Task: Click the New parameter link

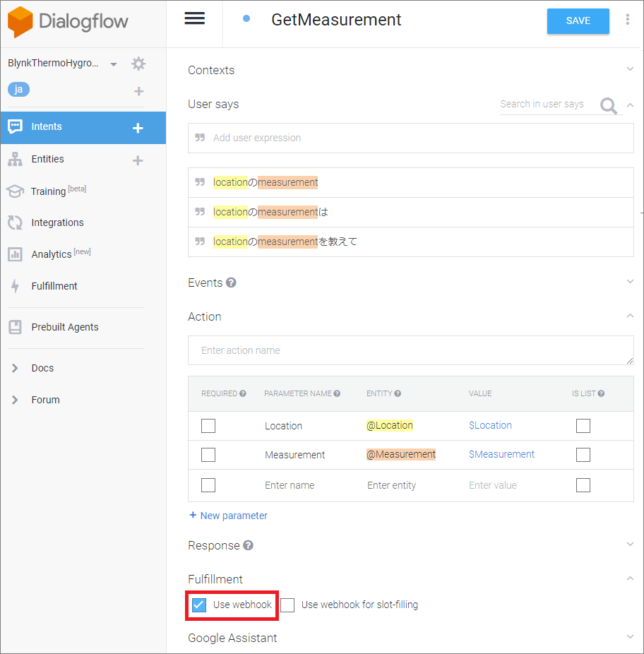Action: (229, 516)
